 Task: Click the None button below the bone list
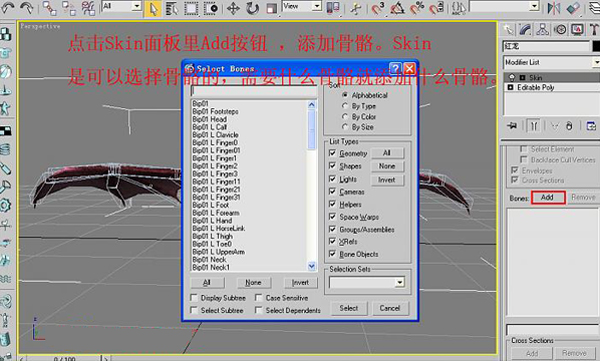[253, 283]
